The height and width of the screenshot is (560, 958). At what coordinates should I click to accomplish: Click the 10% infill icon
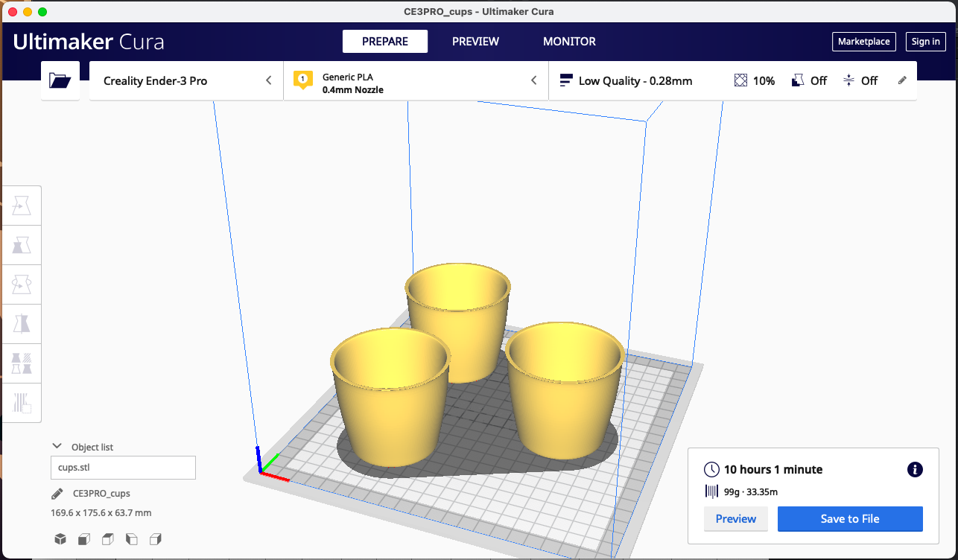pyautogui.click(x=740, y=80)
